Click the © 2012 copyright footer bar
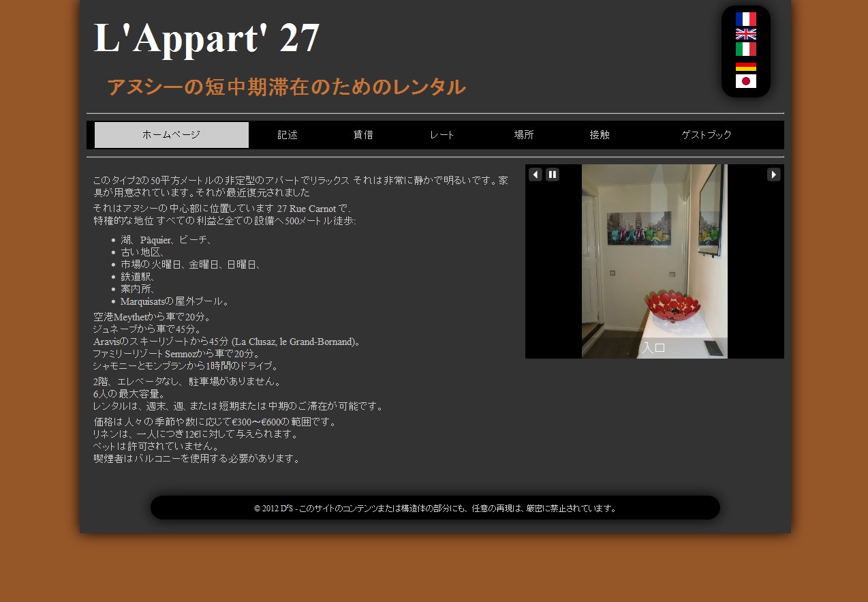868x602 pixels. (435, 508)
